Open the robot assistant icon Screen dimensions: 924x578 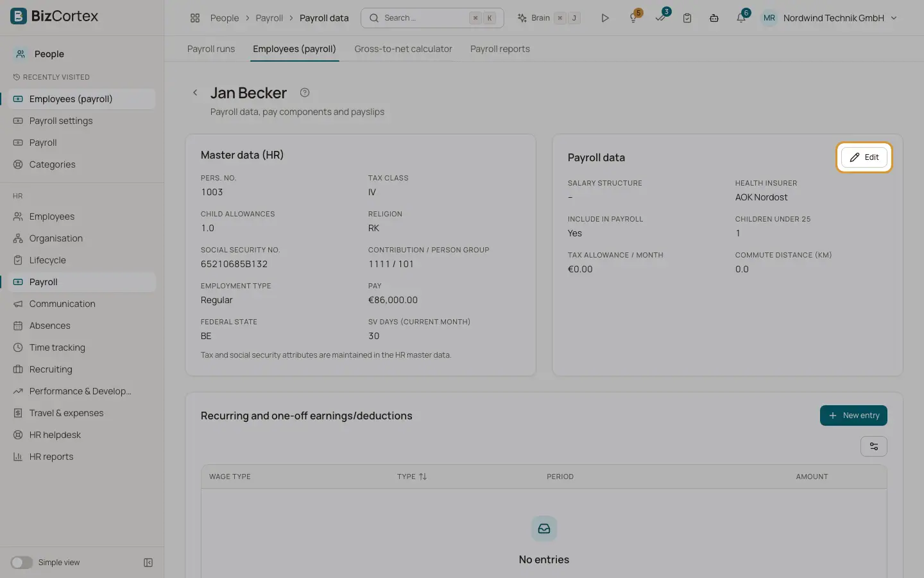(714, 18)
